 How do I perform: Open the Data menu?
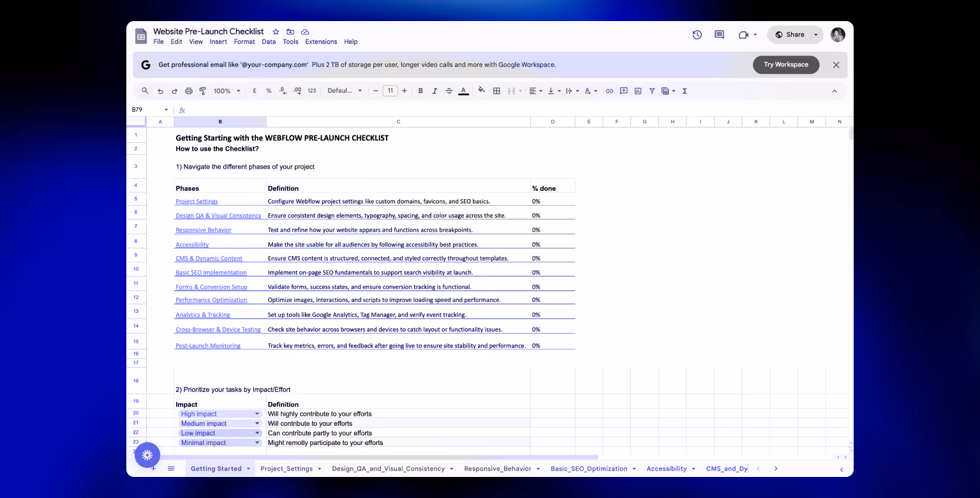(x=269, y=41)
